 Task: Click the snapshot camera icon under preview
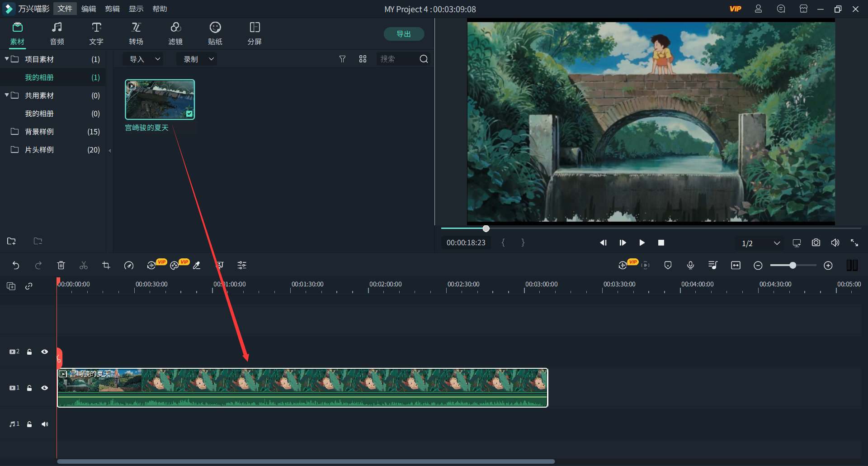tap(816, 243)
